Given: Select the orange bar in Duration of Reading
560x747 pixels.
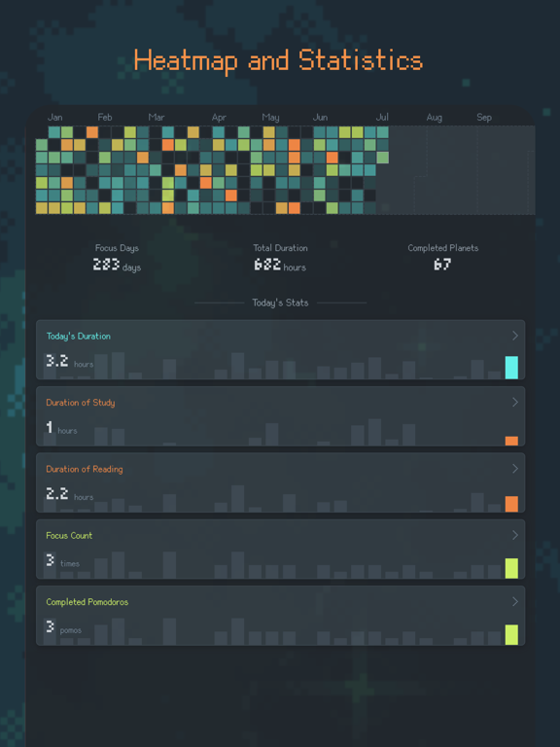Looking at the screenshot, I should pos(511,504).
